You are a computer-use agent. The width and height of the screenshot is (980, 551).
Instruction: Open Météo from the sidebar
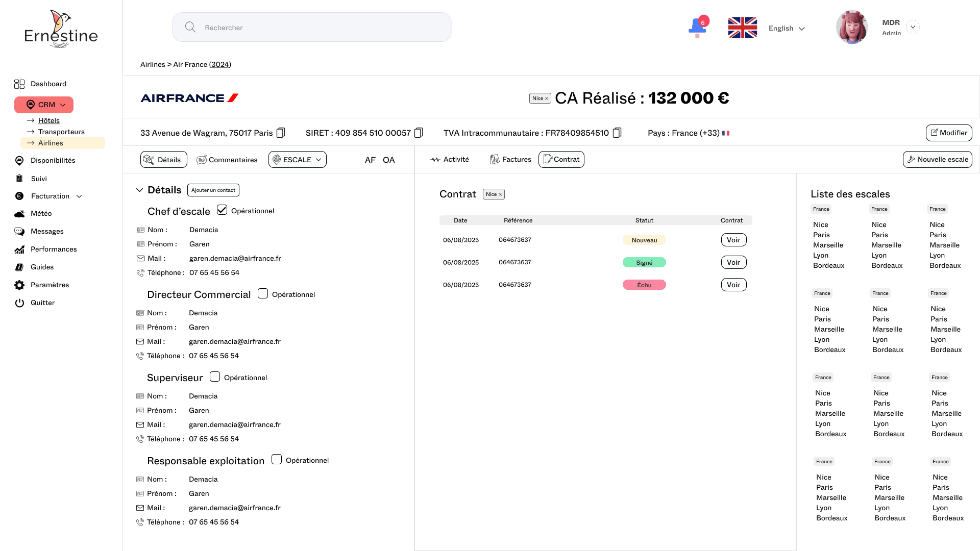41,213
